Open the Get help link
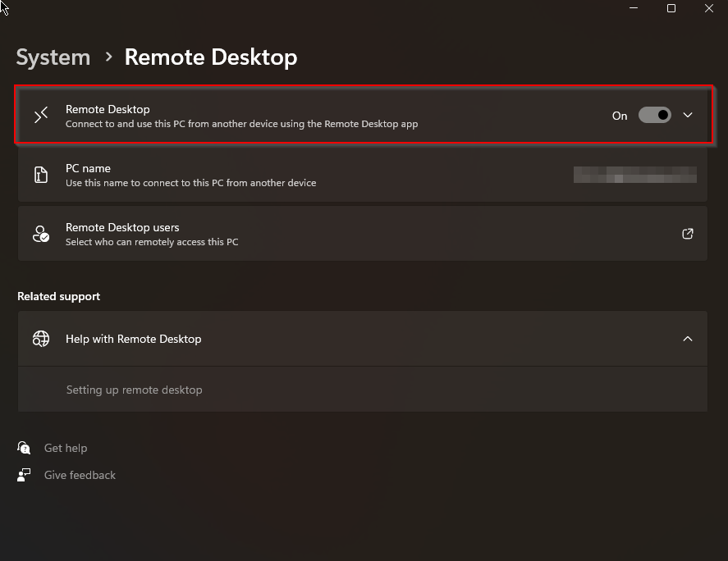The width and height of the screenshot is (728, 561). point(66,448)
